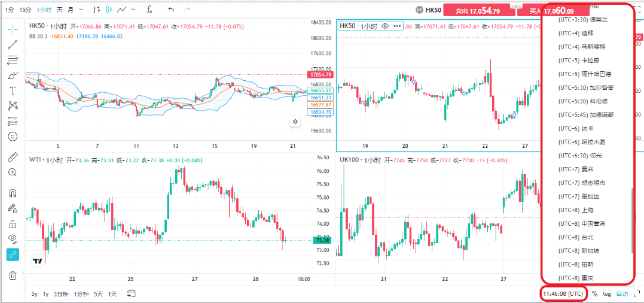Select candlestick chart style icon
Image resolution: width=644 pixels, height=303 pixels.
click(109, 9)
